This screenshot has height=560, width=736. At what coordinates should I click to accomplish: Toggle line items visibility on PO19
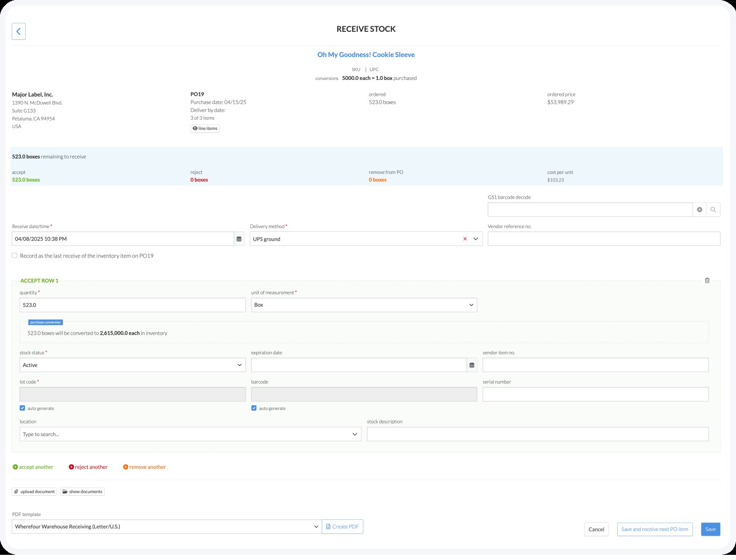pyautogui.click(x=205, y=129)
